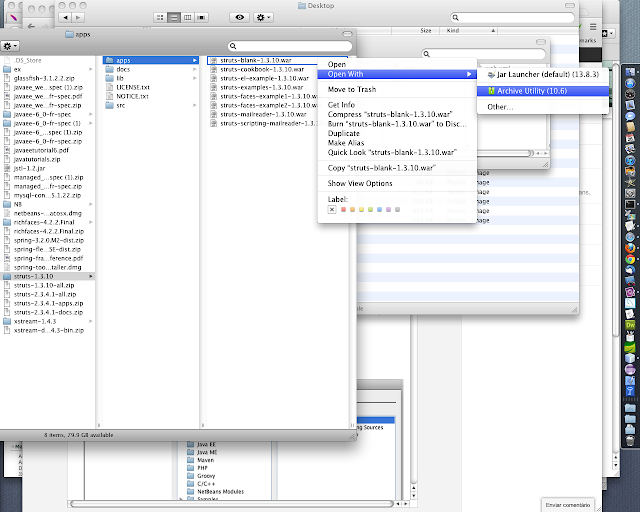Open Dreamweaver from the Dock
This screenshot has width=640, height=512.
point(630,325)
